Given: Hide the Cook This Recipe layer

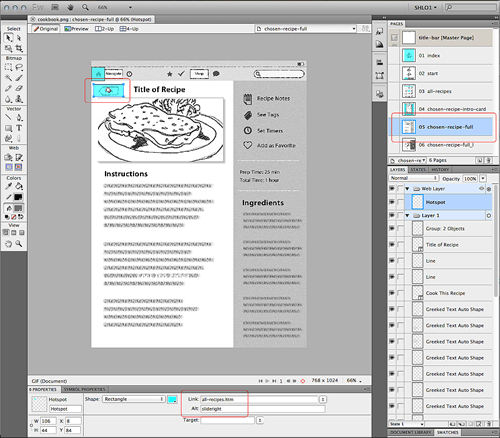Looking at the screenshot, I should tap(392, 293).
